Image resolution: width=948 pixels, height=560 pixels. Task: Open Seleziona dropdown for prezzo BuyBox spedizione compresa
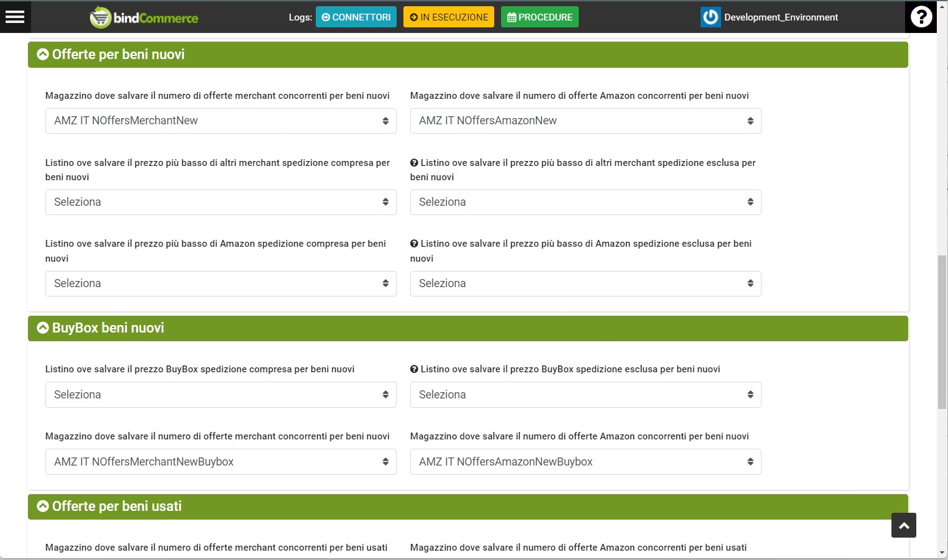[x=221, y=394]
